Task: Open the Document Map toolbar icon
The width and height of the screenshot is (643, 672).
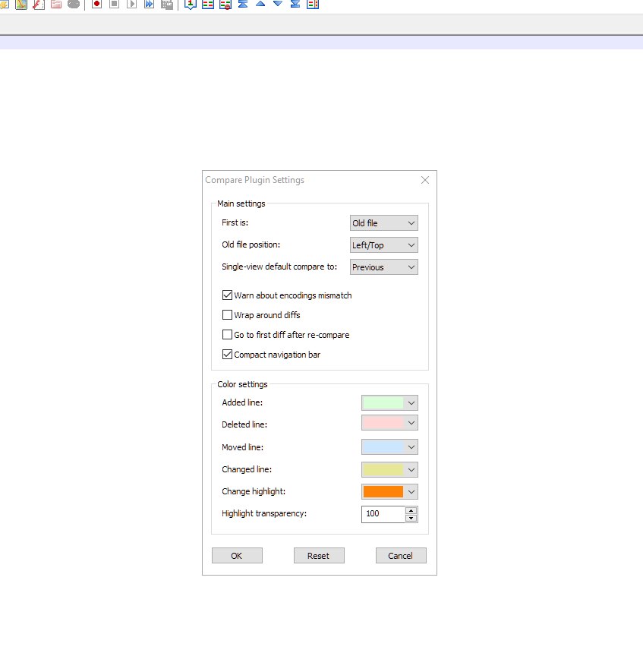Action: point(21,5)
